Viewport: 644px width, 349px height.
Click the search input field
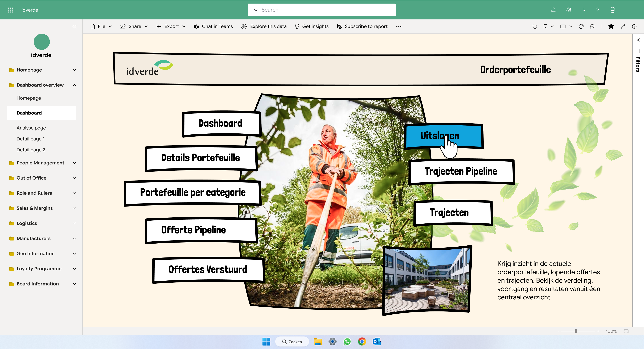pyautogui.click(x=321, y=10)
